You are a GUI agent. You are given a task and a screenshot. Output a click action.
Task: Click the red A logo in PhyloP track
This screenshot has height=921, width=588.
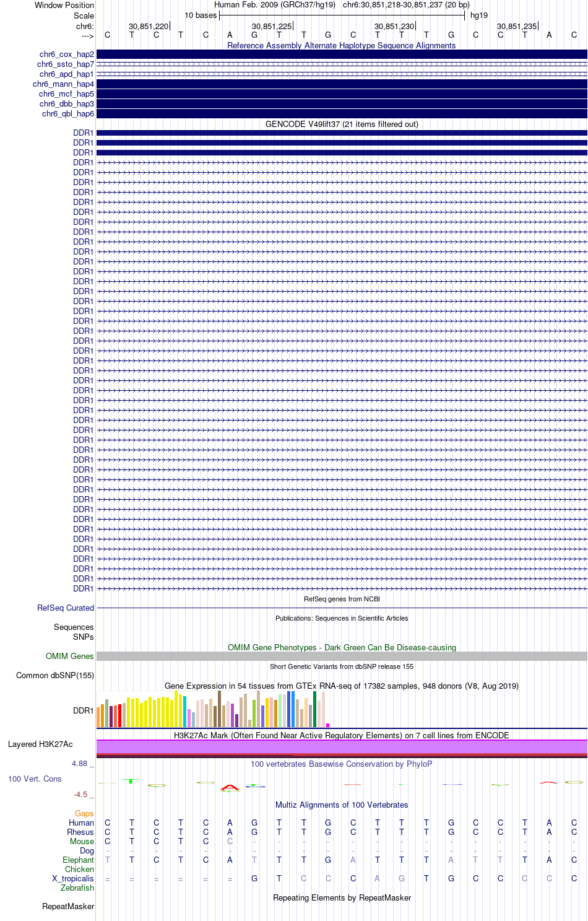[230, 788]
